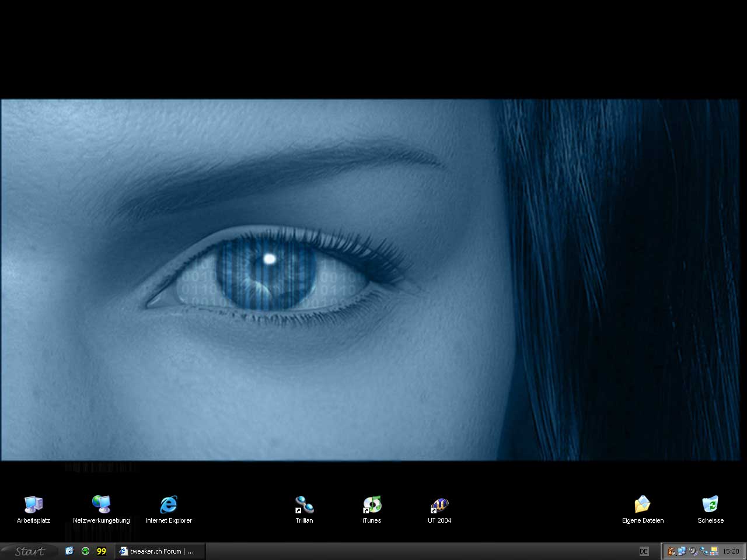747x560 pixels.
Task: Click the 15:20 taskbar clock
Action: tap(731, 551)
